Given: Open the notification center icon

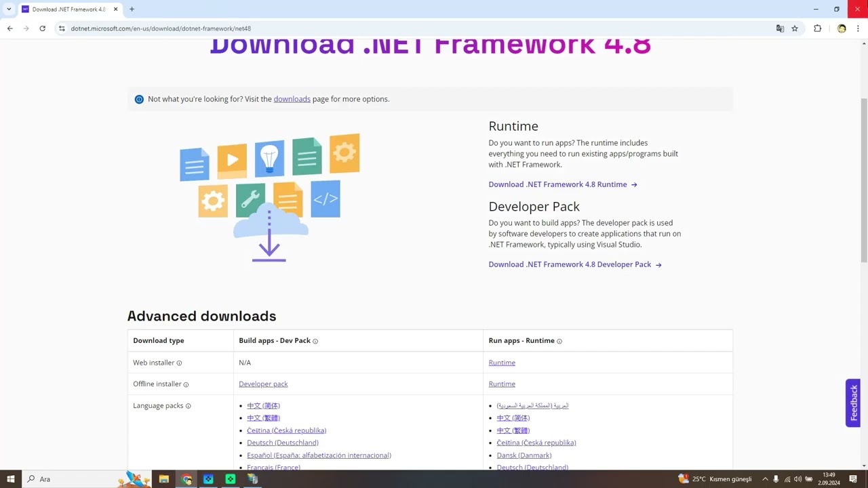Looking at the screenshot, I should (x=853, y=479).
